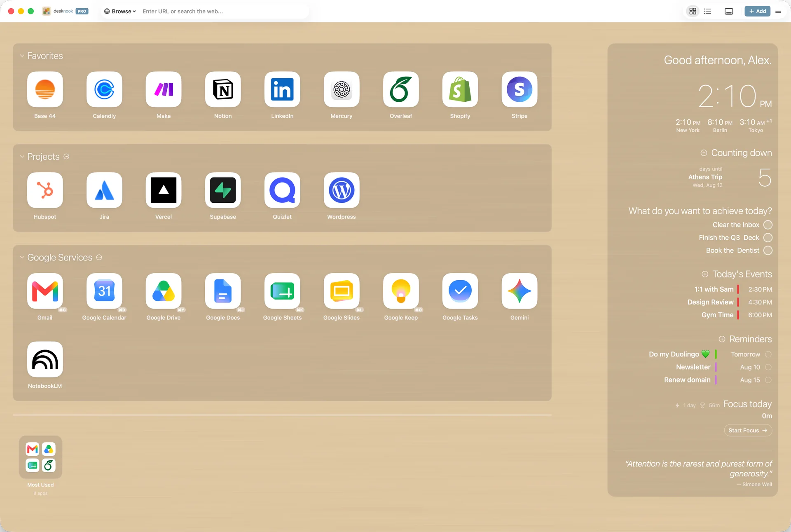Open the Base 44 app icon

pyautogui.click(x=45, y=89)
